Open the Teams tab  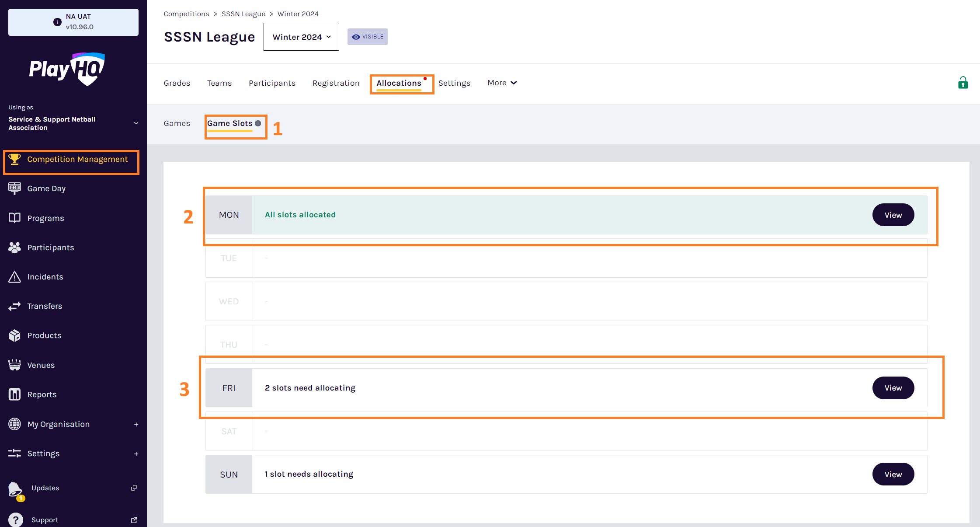click(x=219, y=83)
